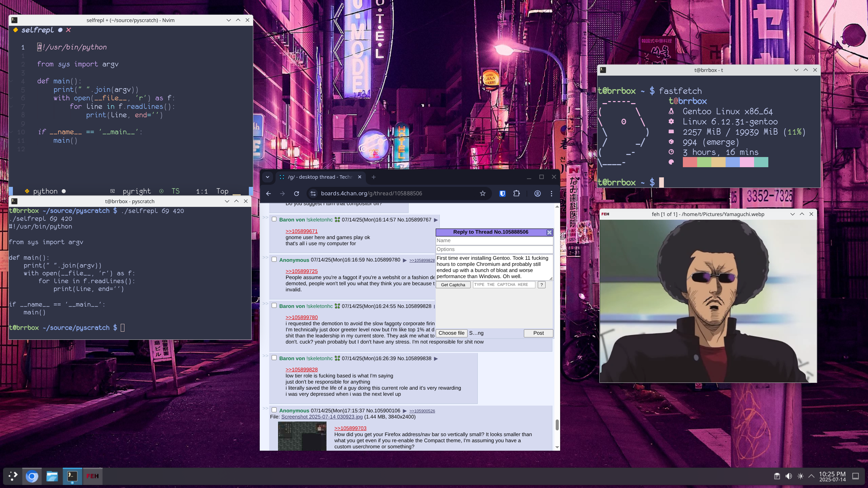Open the volume control in system tray

click(789, 476)
